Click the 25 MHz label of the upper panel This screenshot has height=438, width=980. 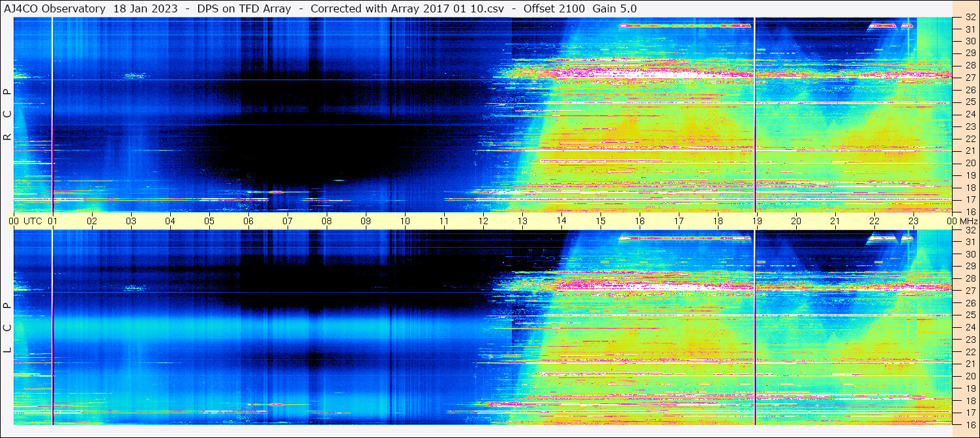coord(970,102)
